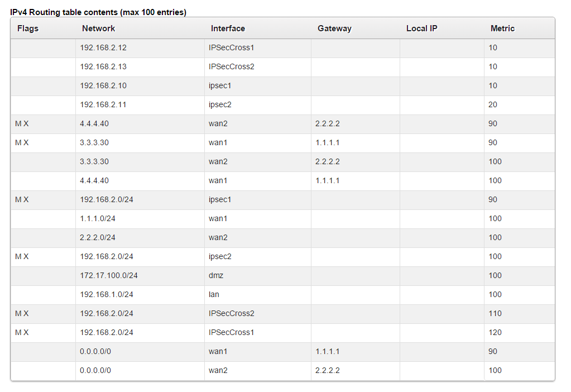
Task: Select the 172.17.100.0/24 network entry
Action: 109,276
